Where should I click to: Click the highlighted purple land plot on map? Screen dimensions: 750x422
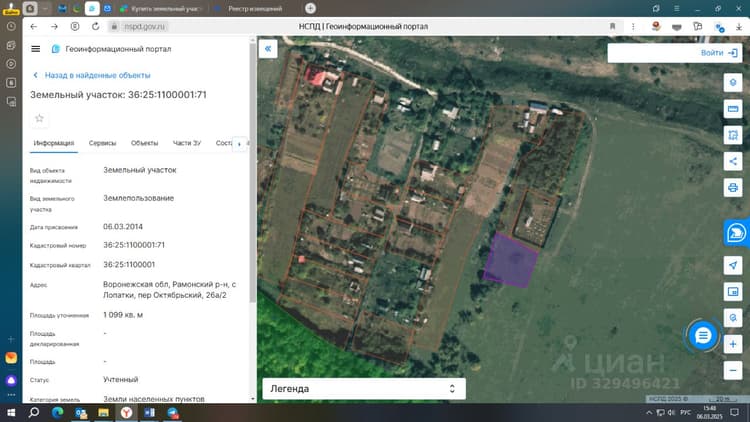(x=511, y=261)
